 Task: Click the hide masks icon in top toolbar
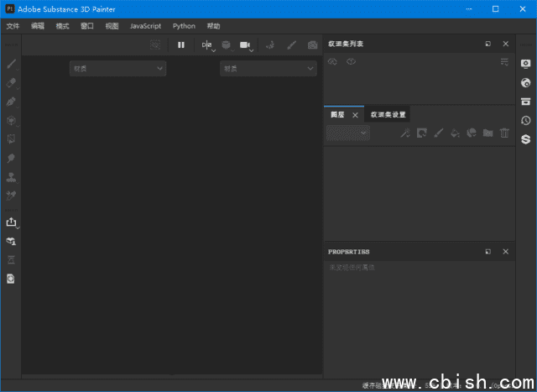click(x=155, y=44)
